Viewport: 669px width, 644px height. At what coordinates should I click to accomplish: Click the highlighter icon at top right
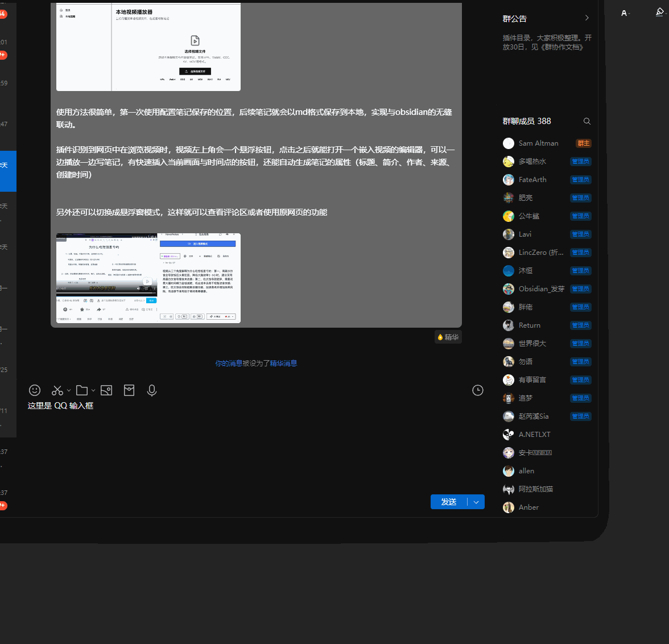coord(659,13)
